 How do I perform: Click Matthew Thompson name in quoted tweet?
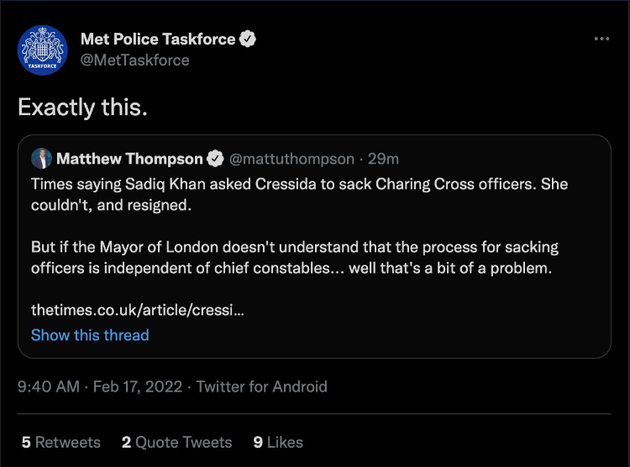pos(129,159)
